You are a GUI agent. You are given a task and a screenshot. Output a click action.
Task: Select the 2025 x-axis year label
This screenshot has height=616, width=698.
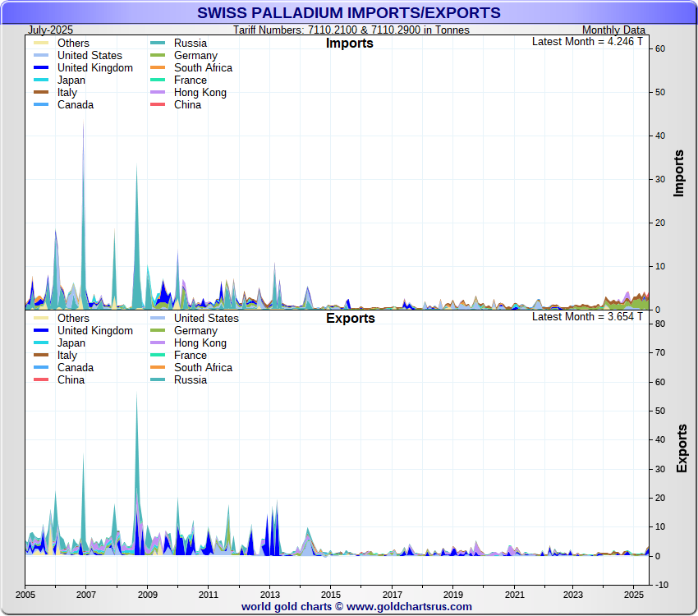click(634, 594)
